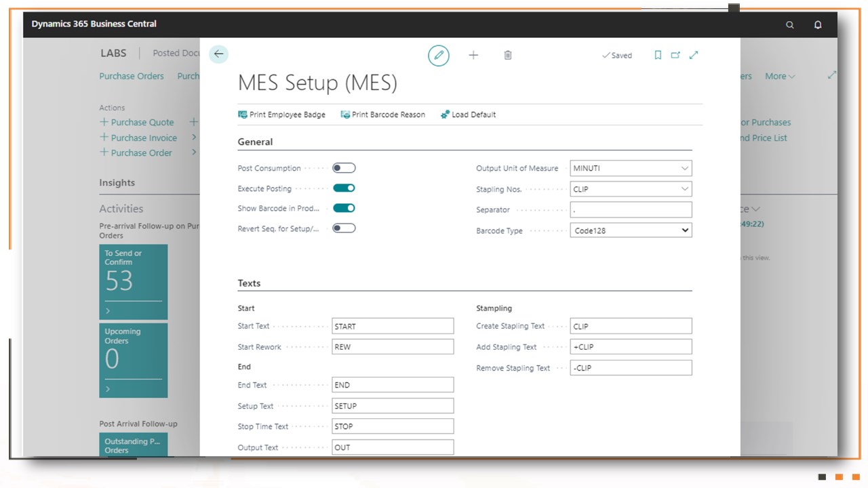Click the Load Default icon

coord(445,115)
